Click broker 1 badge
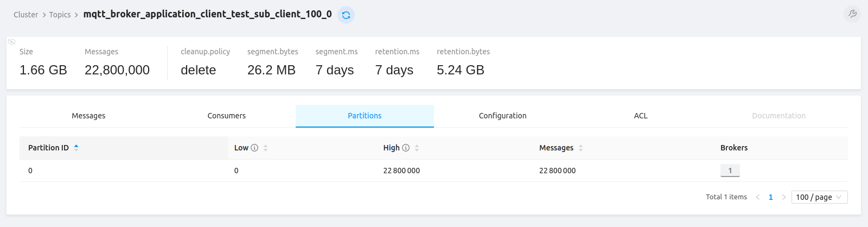The height and width of the screenshot is (227, 868). pyautogui.click(x=730, y=171)
